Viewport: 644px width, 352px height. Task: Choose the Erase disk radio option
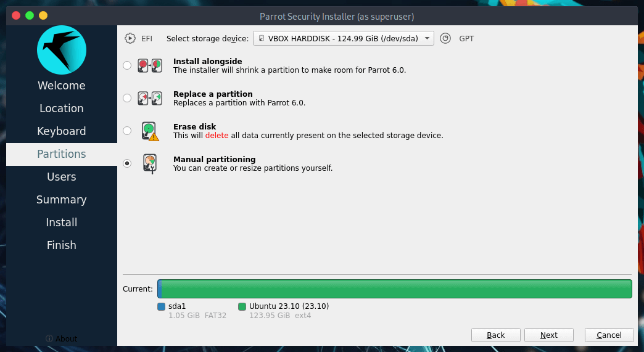pyautogui.click(x=127, y=131)
